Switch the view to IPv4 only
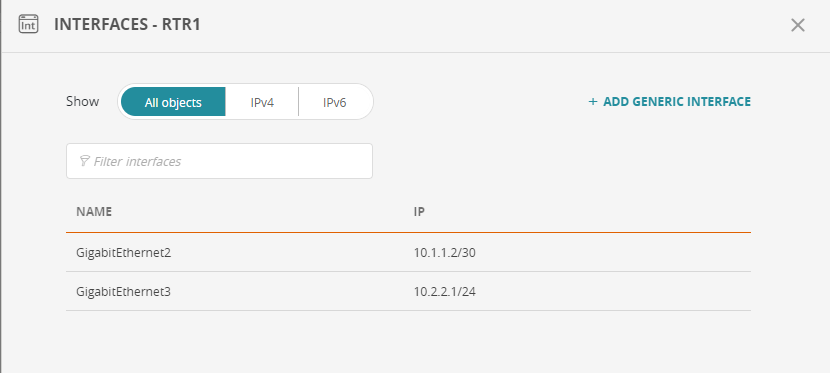Image resolution: width=830 pixels, height=373 pixels. pyautogui.click(x=262, y=102)
